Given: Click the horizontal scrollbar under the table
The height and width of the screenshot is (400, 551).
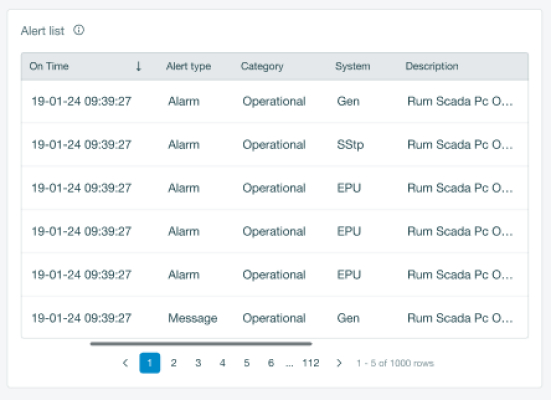Looking at the screenshot, I should click(x=201, y=343).
